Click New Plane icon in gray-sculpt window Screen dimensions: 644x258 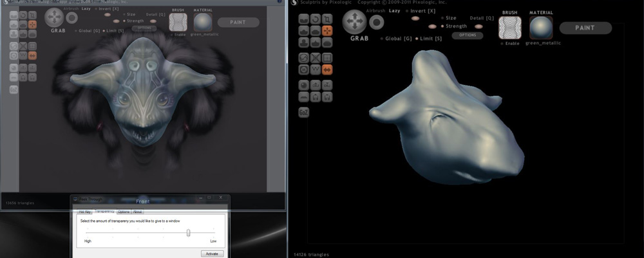[x=303, y=97]
